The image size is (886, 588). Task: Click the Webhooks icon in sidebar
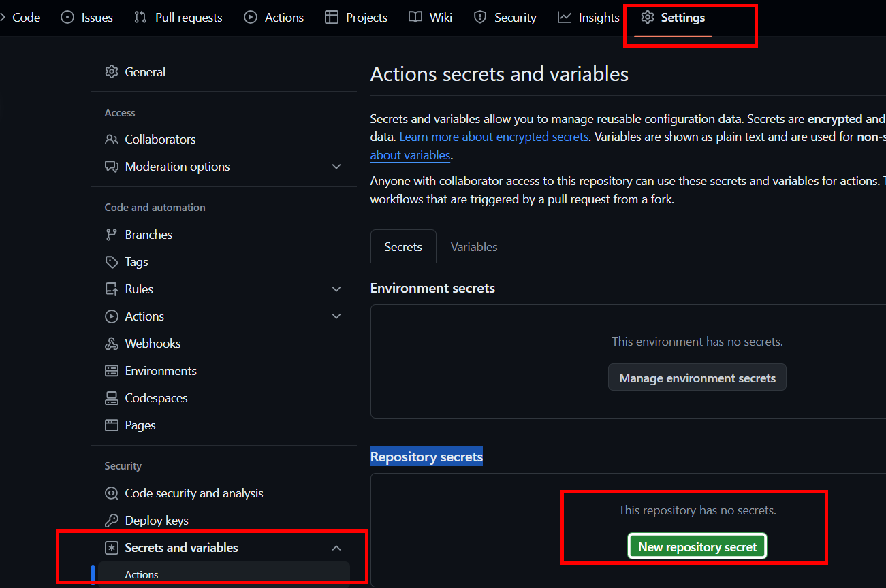(112, 344)
